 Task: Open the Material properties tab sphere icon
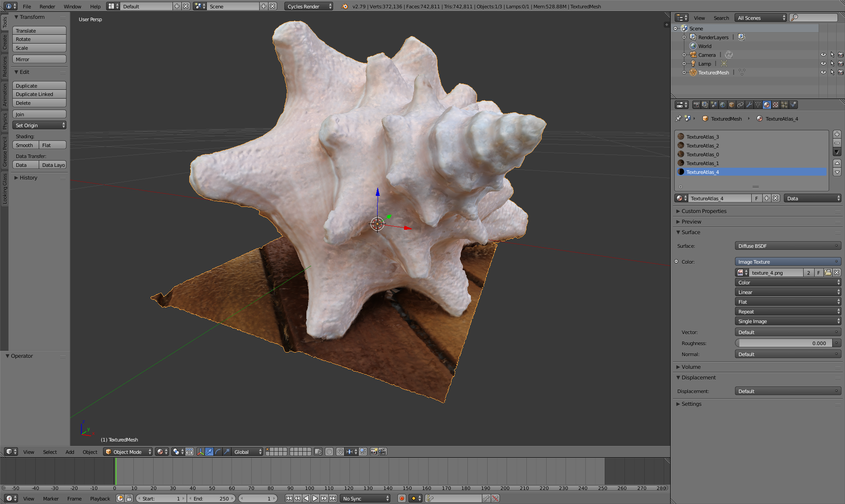[x=767, y=105]
